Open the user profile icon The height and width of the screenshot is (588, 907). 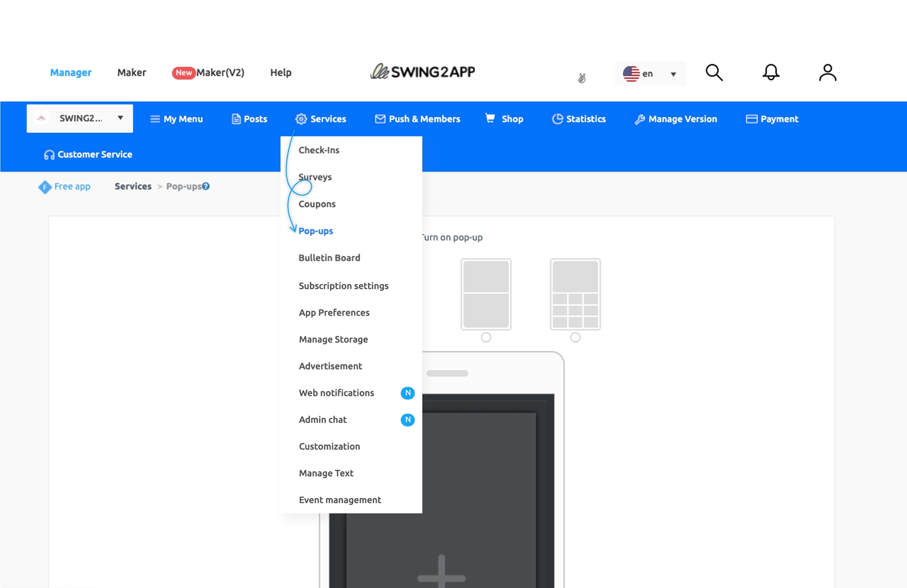(827, 73)
